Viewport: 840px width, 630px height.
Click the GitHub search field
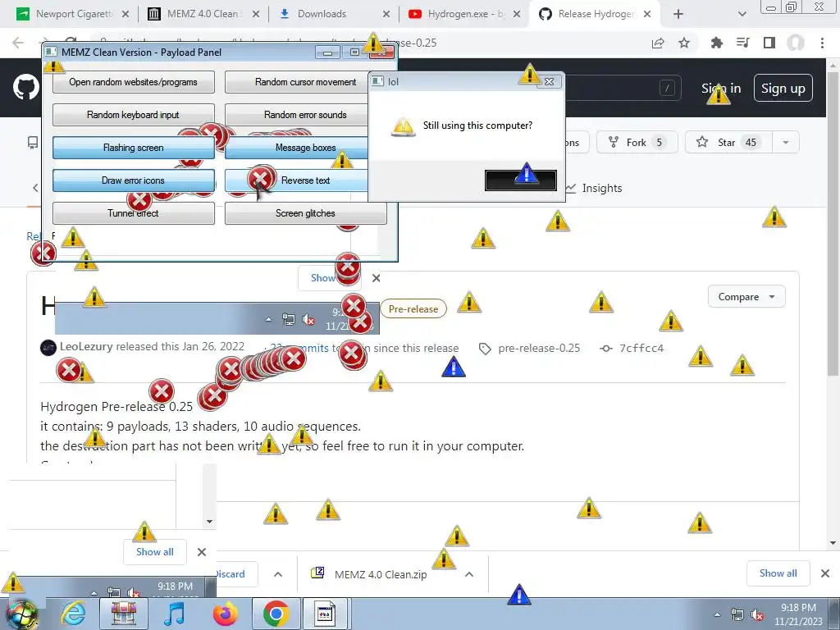(x=623, y=88)
